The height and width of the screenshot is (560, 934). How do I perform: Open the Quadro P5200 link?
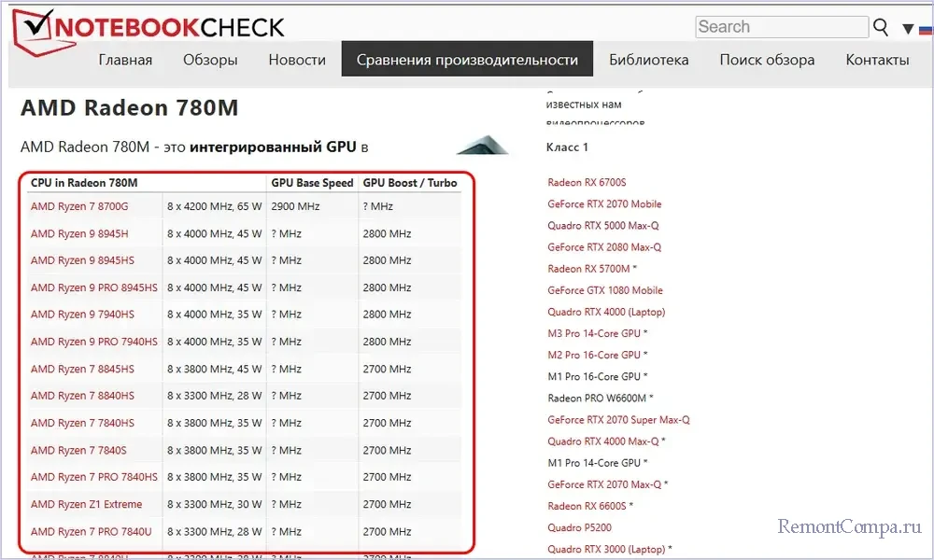579,527
